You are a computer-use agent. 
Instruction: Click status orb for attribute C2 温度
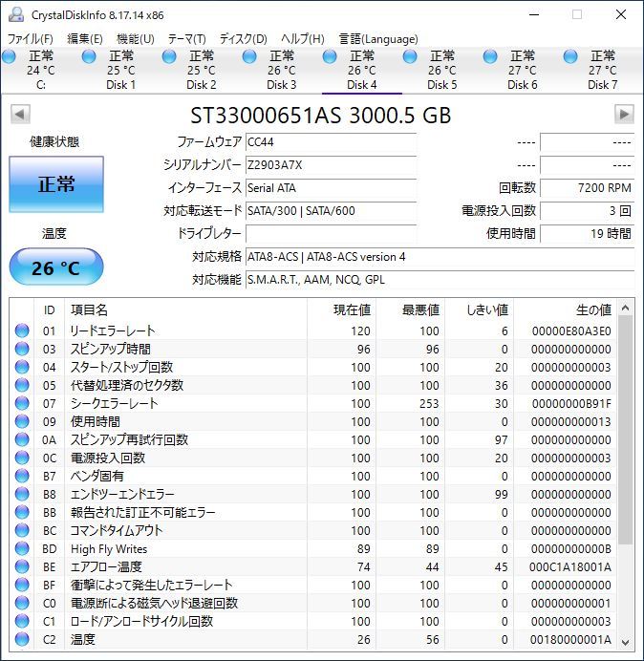pos(22,639)
